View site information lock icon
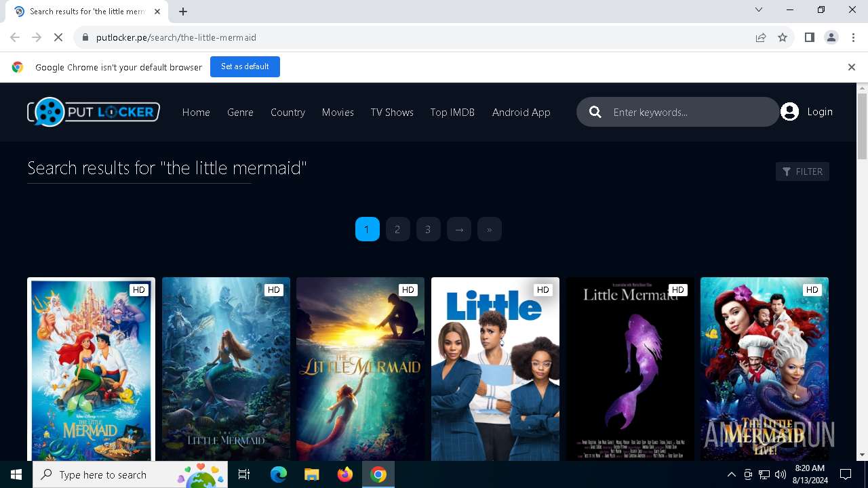The image size is (868, 488). click(x=85, y=37)
